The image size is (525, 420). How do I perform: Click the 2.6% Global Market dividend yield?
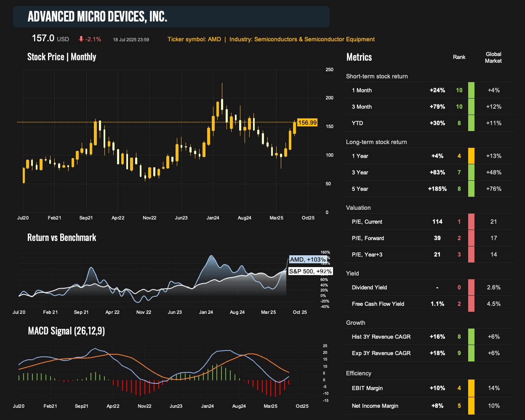(494, 287)
